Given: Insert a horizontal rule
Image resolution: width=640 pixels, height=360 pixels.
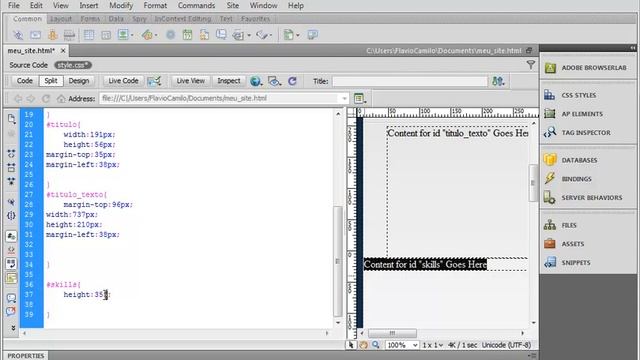Looking at the screenshot, I should click(x=69, y=35).
